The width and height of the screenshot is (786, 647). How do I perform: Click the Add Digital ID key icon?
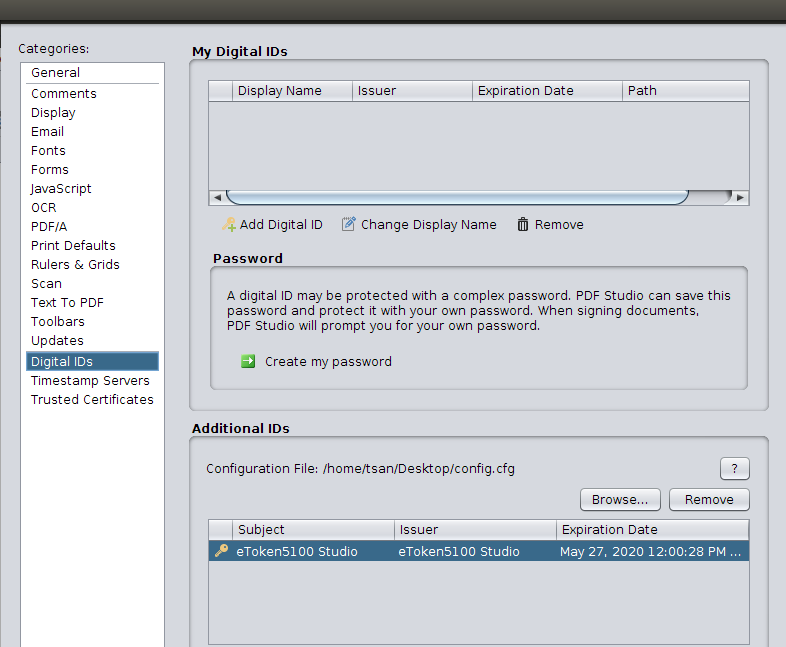(229, 225)
